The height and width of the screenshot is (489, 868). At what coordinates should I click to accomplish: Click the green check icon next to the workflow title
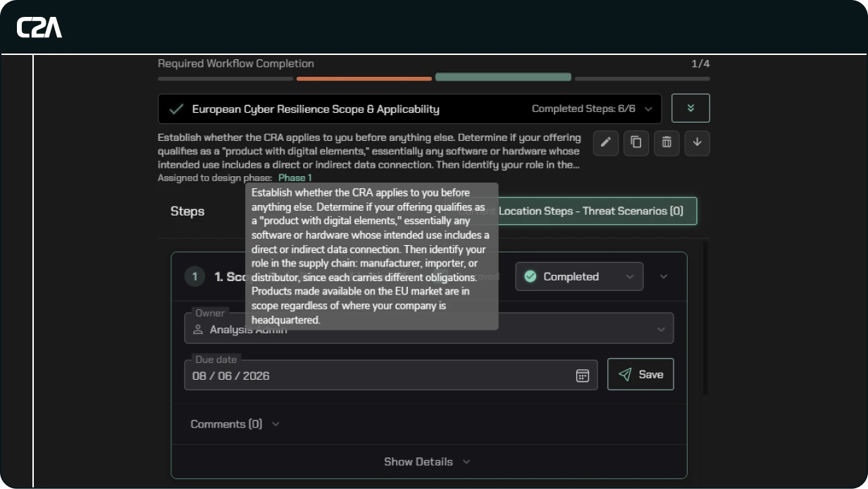coord(177,109)
